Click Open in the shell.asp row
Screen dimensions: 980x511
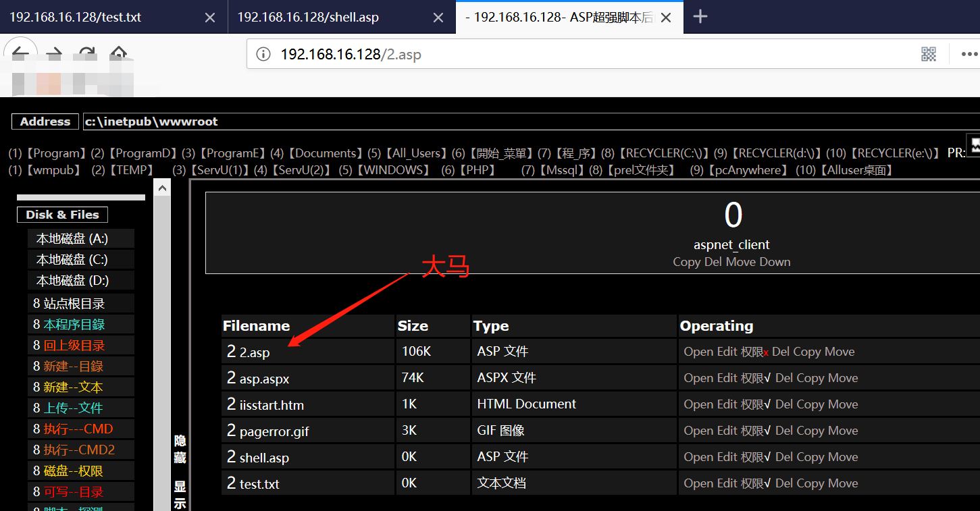pos(698,457)
